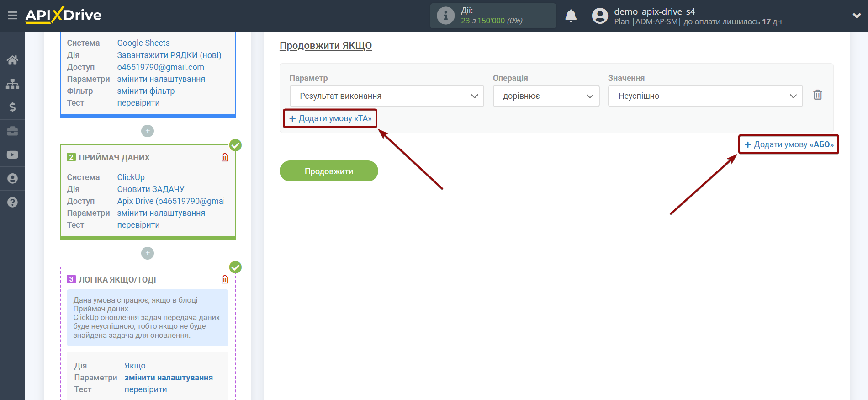
Task: Go to Home in sidebar
Action: 12,60
